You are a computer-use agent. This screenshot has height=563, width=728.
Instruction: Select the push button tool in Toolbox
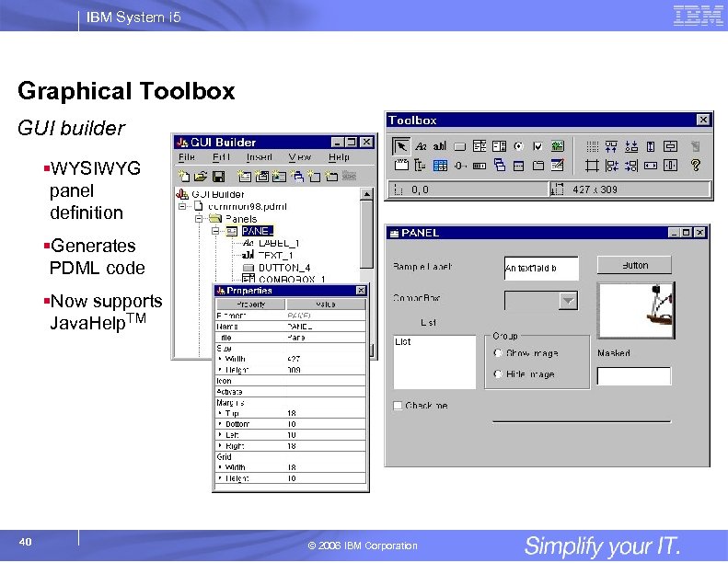pyautogui.click(x=459, y=147)
